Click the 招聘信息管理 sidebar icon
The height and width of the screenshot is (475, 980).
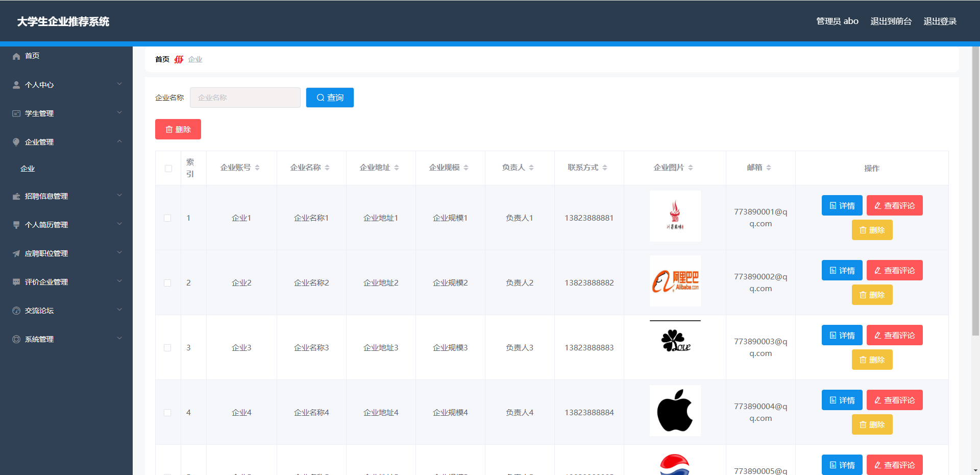(16, 196)
